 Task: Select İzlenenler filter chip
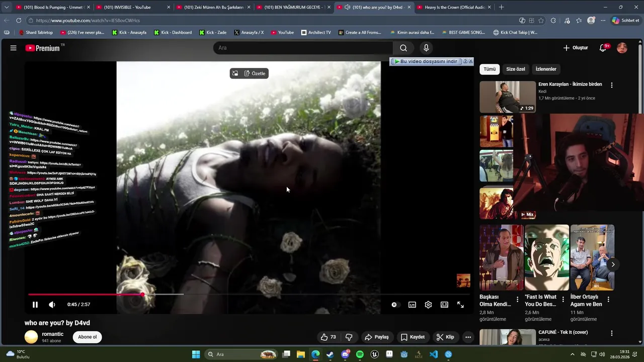tap(546, 69)
